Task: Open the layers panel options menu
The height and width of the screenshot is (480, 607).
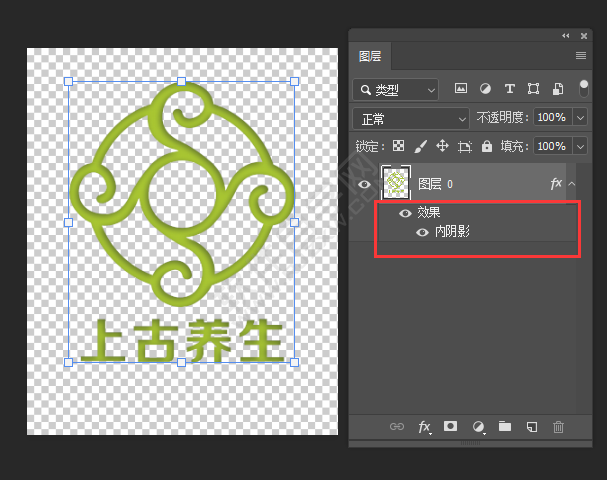Action: [581, 56]
